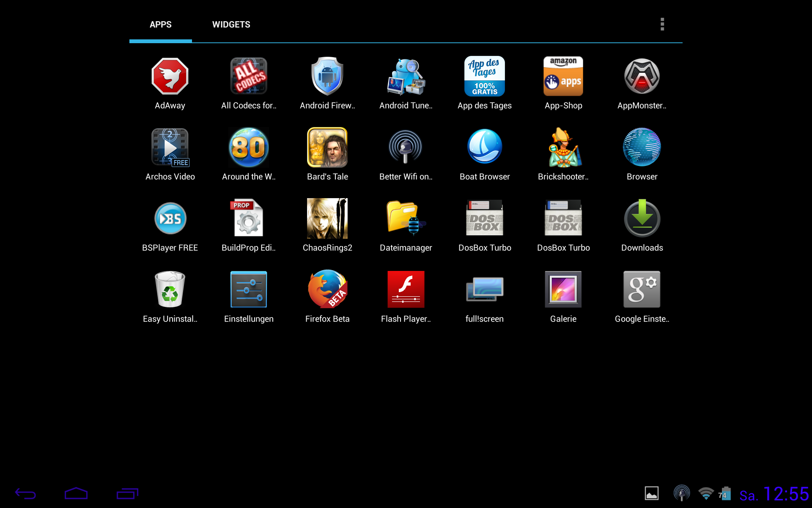Screen dimensions: 812x508
Task: Launch the full!screen app
Action: click(x=485, y=289)
